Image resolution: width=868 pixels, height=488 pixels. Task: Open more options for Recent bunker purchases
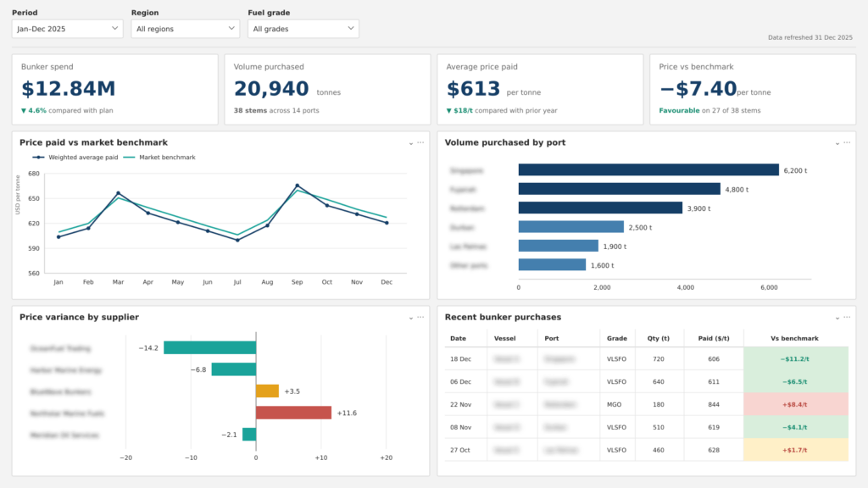point(847,318)
